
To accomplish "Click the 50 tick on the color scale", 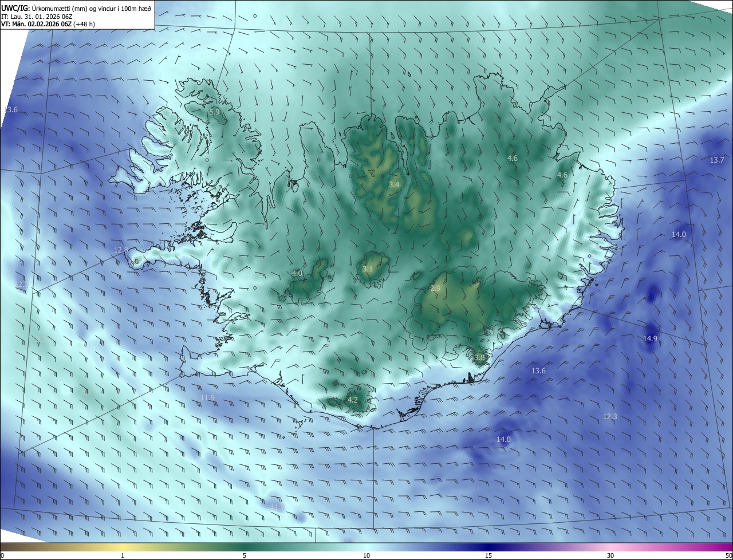I will click(728, 555).
